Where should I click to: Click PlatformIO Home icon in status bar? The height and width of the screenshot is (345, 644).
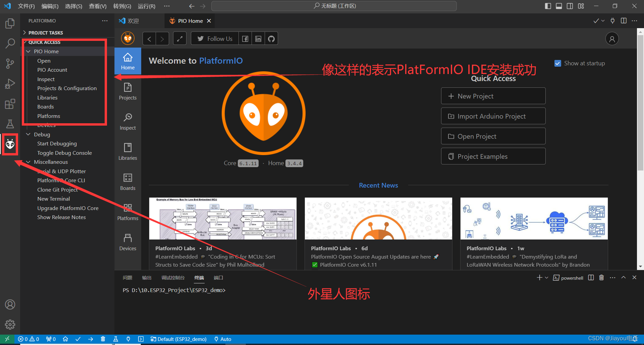[65, 339]
